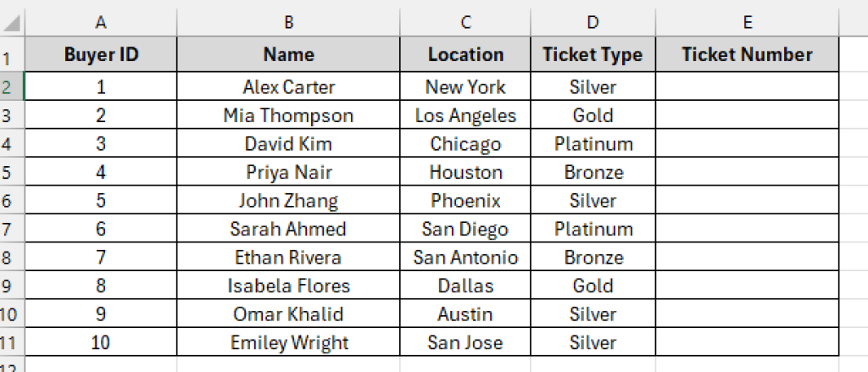Select row 11 header
This screenshot has width=868, height=372.
(x=12, y=342)
